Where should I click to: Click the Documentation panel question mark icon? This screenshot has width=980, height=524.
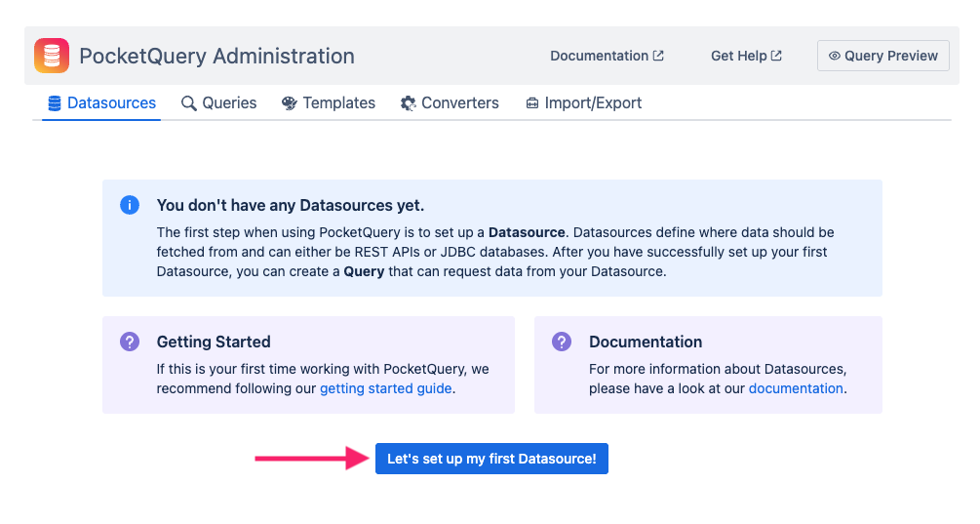point(562,342)
